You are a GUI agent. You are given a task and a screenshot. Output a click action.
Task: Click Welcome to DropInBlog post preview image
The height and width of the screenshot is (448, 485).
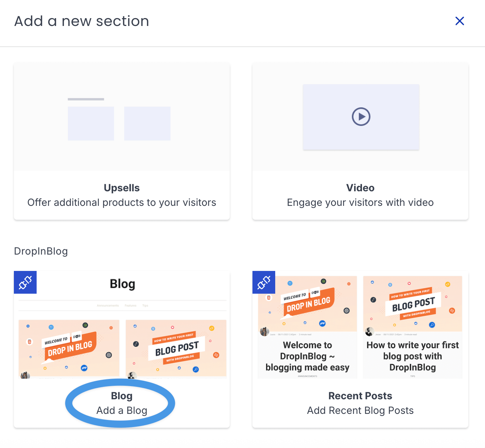(x=308, y=304)
